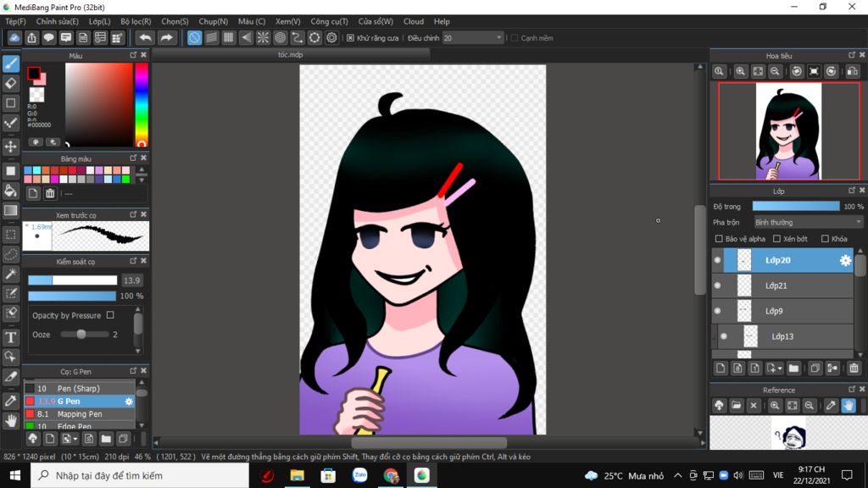Select the Bucket fill tool
This screenshot has height=488, width=868.
10,191
